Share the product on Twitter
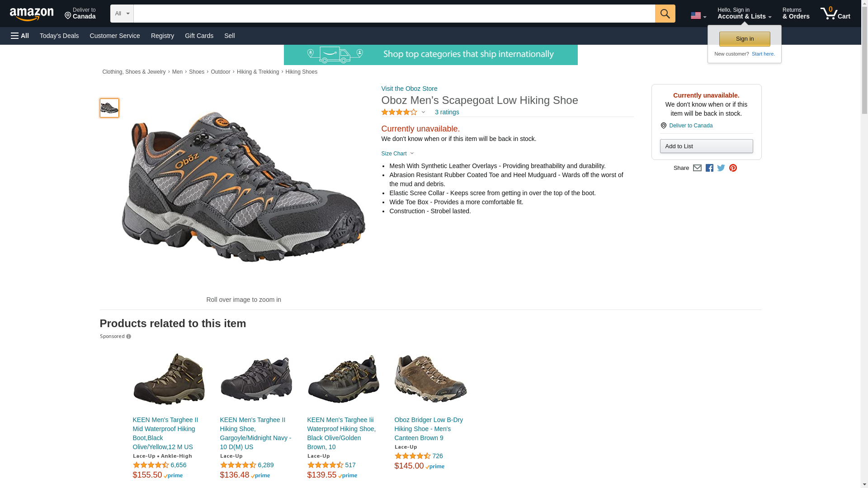Image resolution: width=868 pixels, height=488 pixels. pyautogui.click(x=721, y=168)
